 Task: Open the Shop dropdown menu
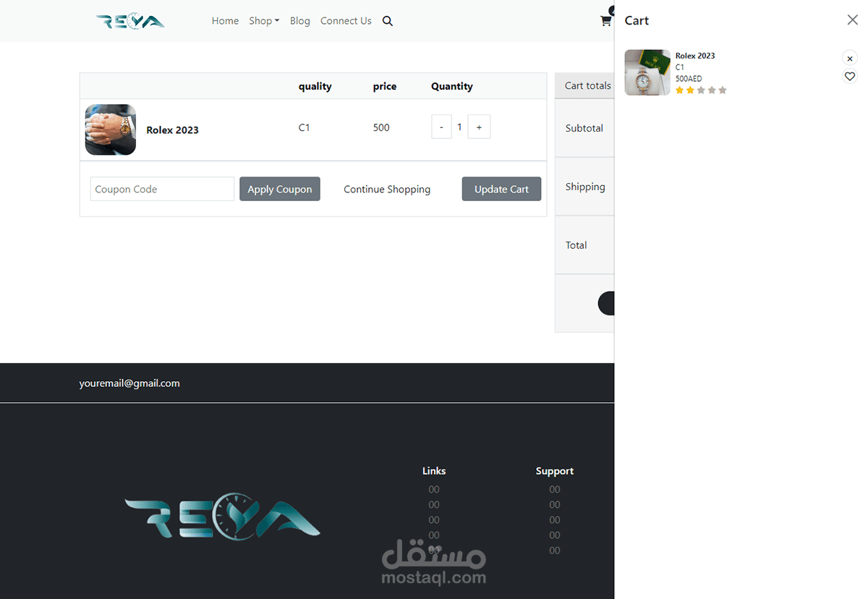click(x=264, y=21)
